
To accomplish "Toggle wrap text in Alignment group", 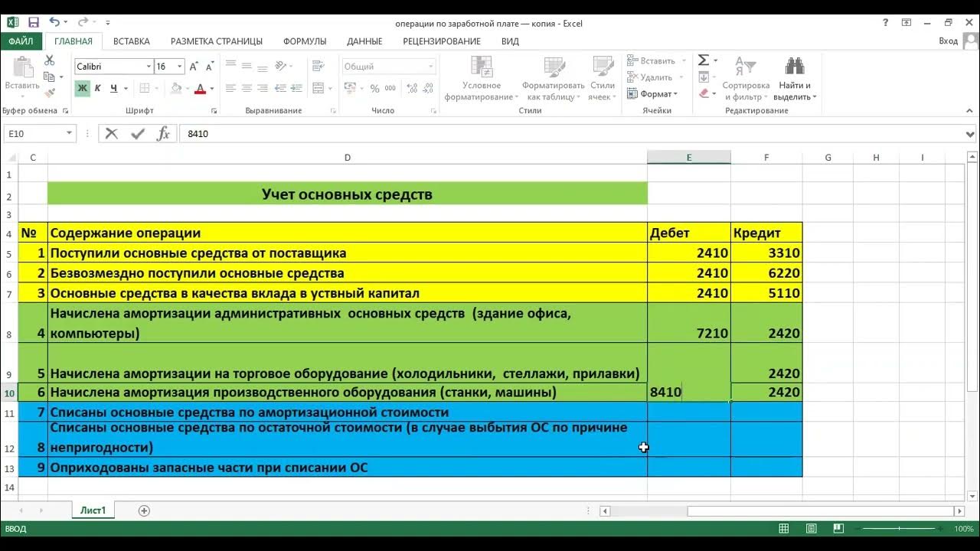I will (x=318, y=67).
